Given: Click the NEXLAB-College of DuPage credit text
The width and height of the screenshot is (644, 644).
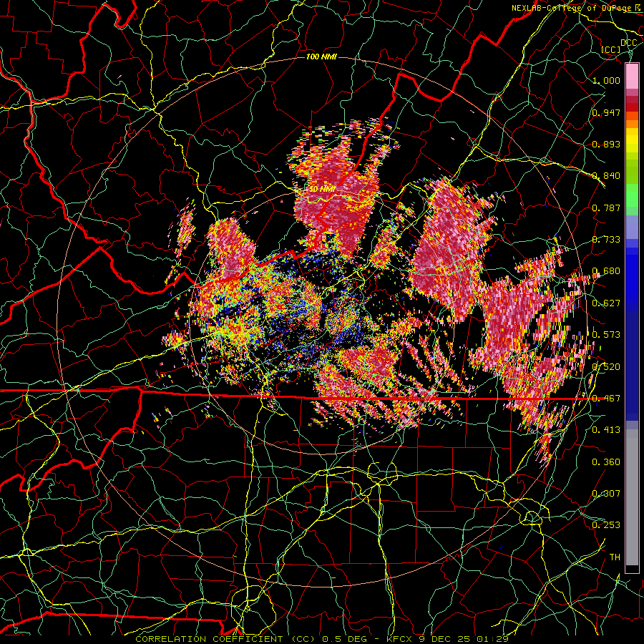Looking at the screenshot, I should (x=572, y=8).
